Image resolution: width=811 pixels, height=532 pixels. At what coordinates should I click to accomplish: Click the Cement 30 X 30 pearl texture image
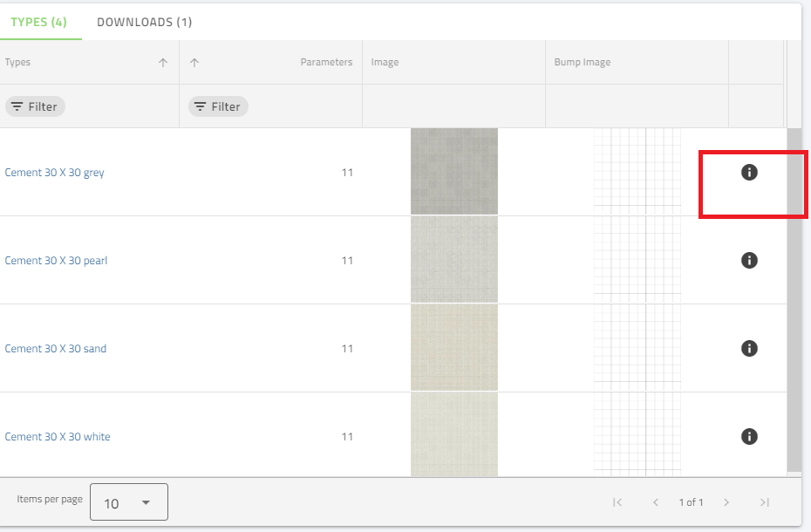click(x=453, y=260)
